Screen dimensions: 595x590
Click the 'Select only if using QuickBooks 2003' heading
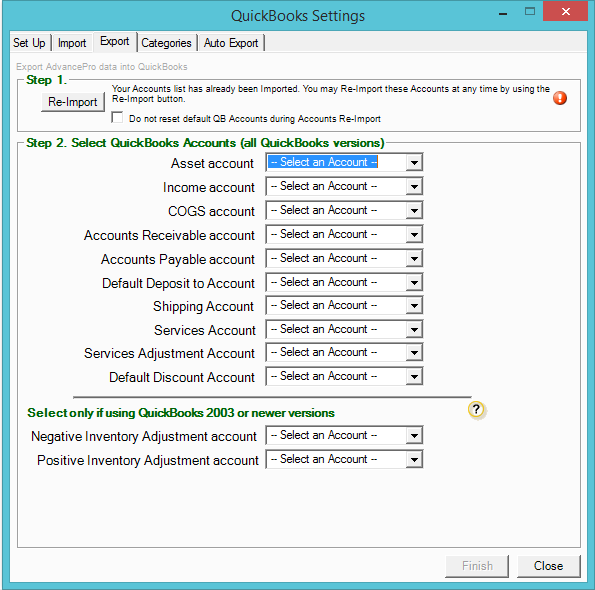tap(181, 413)
